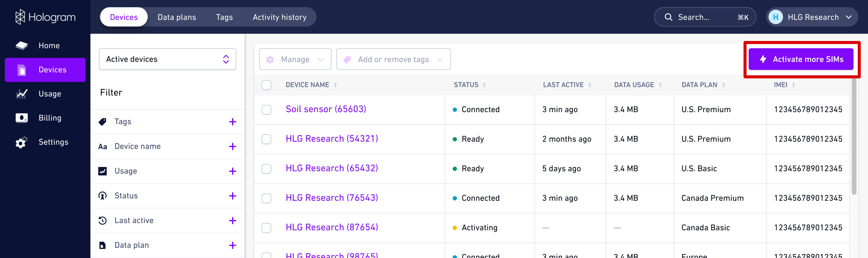Click the HLG Research avatar icon
This screenshot has height=258, width=868.
pyautogui.click(x=775, y=17)
